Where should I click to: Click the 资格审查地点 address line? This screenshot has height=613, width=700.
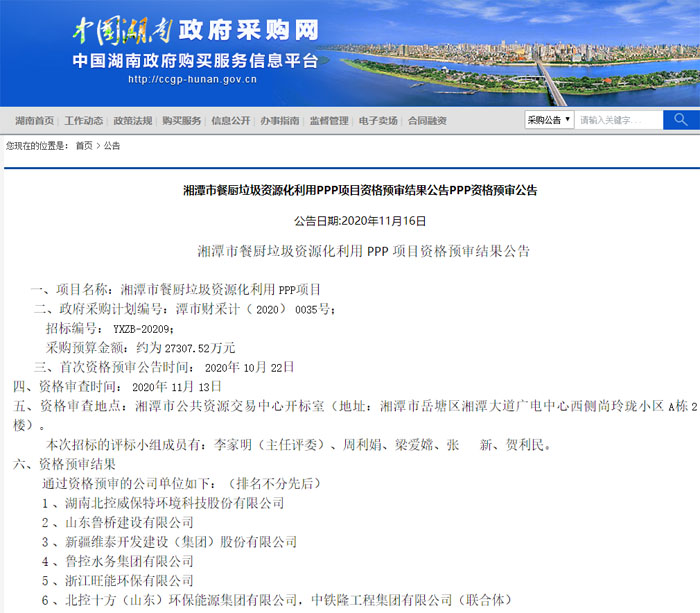click(x=355, y=415)
